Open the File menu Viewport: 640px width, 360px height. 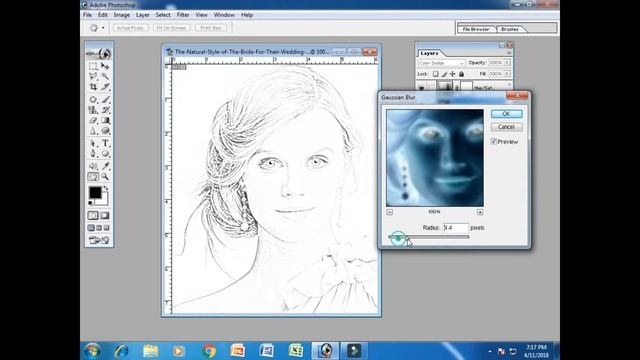click(x=87, y=15)
